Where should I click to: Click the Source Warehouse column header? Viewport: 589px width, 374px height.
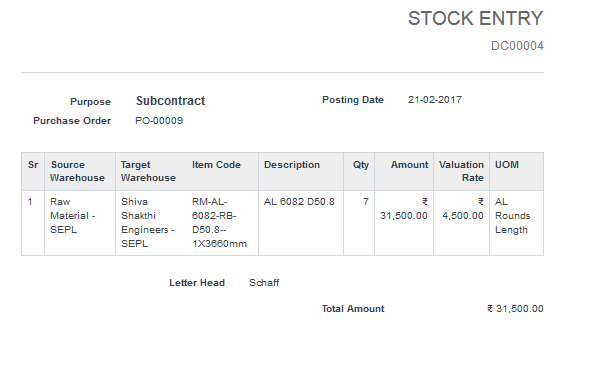(x=77, y=171)
